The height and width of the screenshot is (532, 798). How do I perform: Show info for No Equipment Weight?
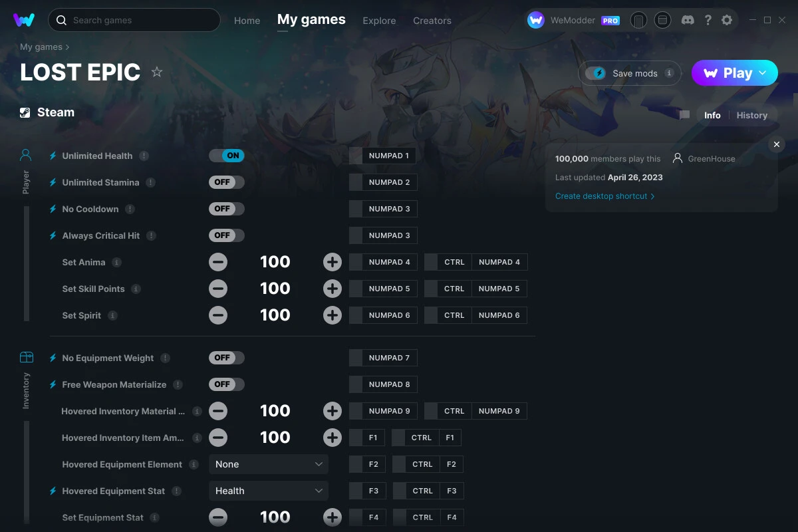(165, 358)
